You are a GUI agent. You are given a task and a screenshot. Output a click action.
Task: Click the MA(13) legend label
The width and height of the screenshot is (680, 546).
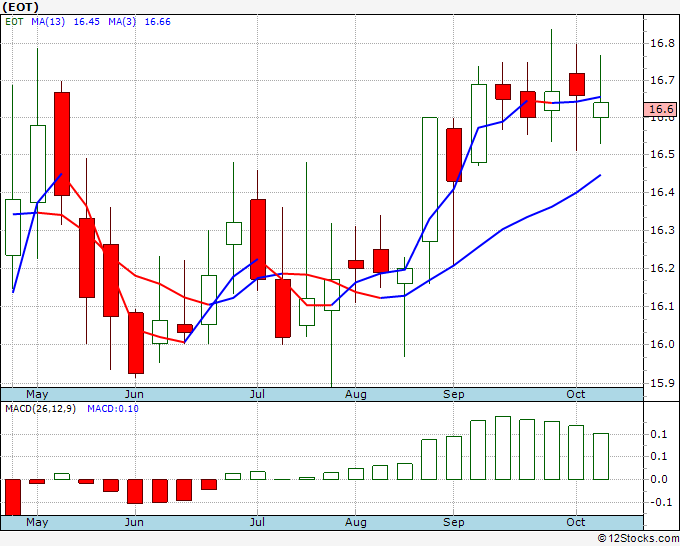(x=48, y=22)
